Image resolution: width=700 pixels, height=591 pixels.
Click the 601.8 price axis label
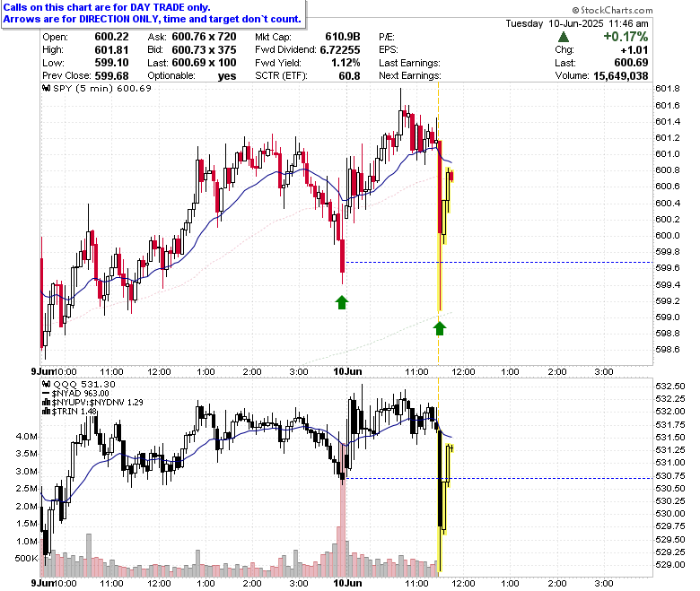[x=668, y=88]
